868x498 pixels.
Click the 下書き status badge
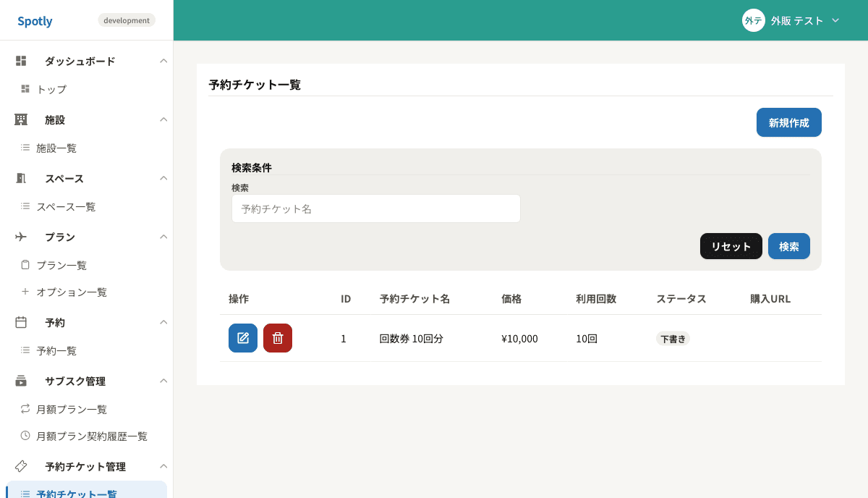(x=673, y=338)
